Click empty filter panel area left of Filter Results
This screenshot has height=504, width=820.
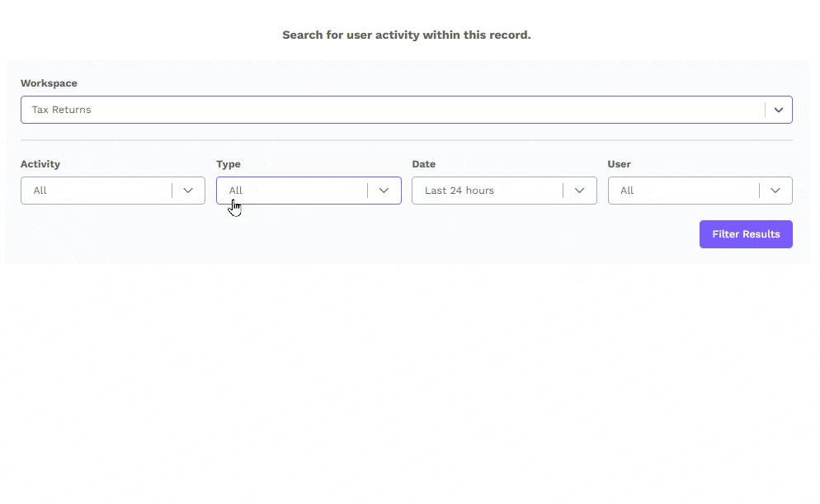click(x=356, y=234)
